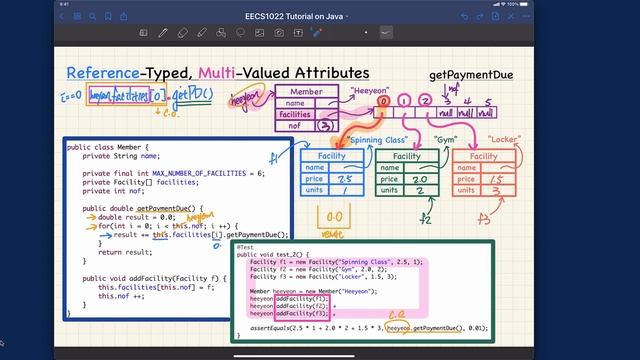The height and width of the screenshot is (360, 640).
Task: Redo the last undone action
Action: click(x=480, y=16)
